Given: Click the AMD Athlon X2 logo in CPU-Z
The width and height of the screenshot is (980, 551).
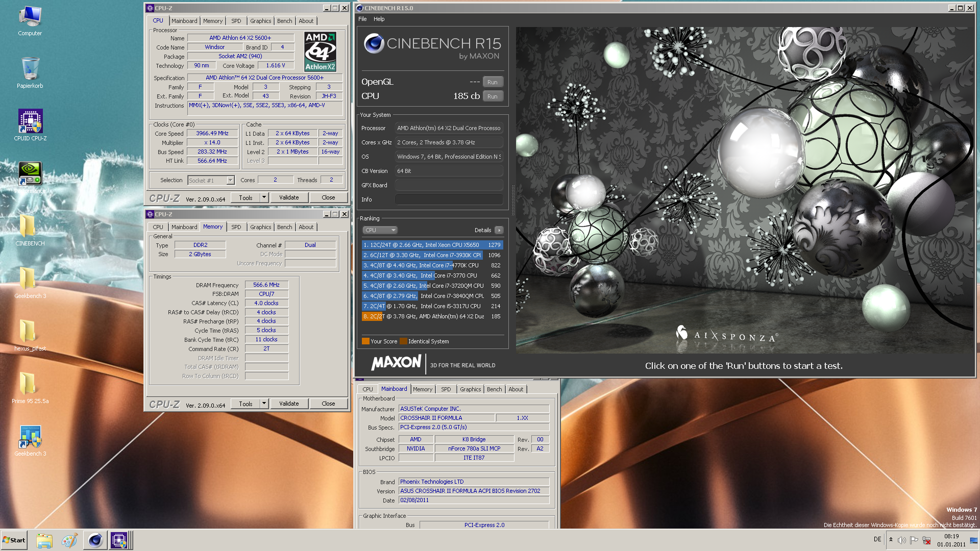Looking at the screenshot, I should [320, 52].
